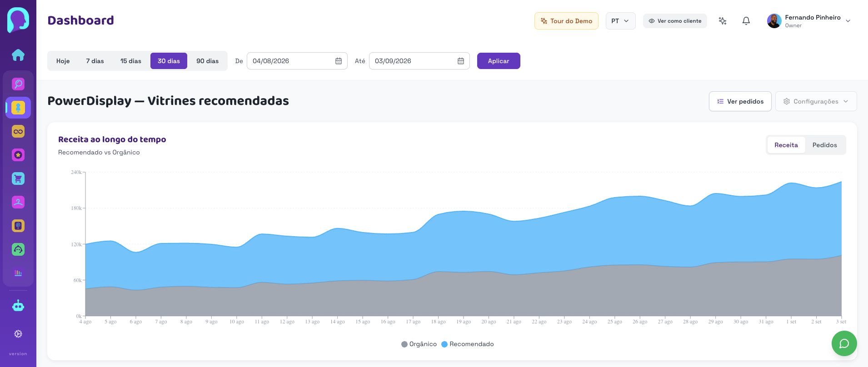This screenshot has height=367, width=868.
Task: Open the pink magnifier search module
Action: 18,84
